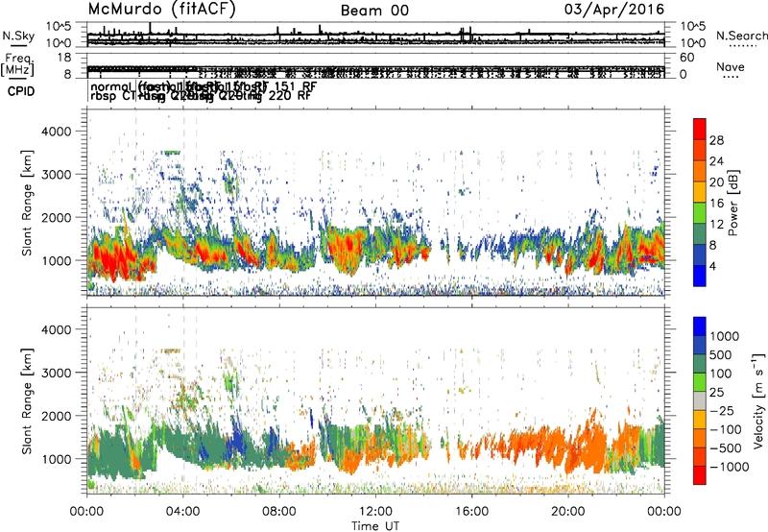Select the 12 label on Power colorbar
Viewport: 768px width, 532px height.
[716, 225]
